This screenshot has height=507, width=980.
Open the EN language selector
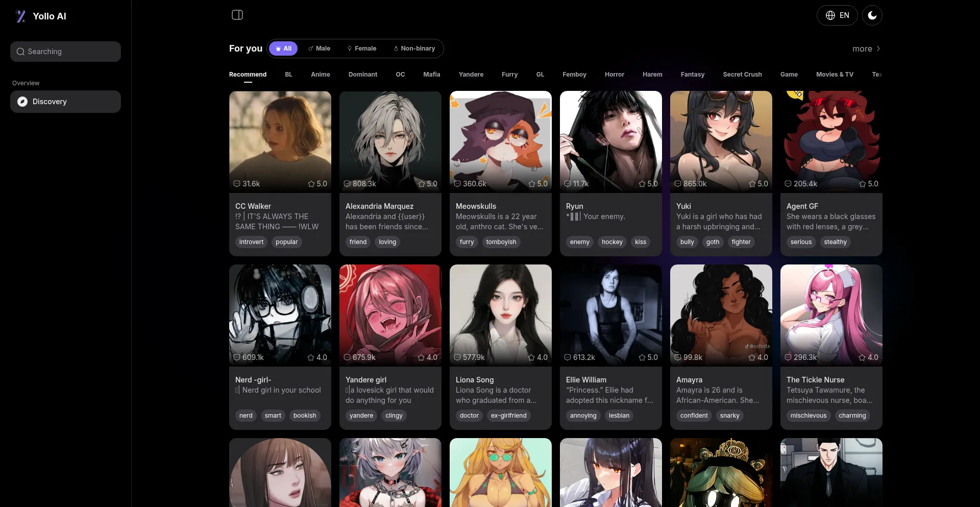[x=837, y=15]
